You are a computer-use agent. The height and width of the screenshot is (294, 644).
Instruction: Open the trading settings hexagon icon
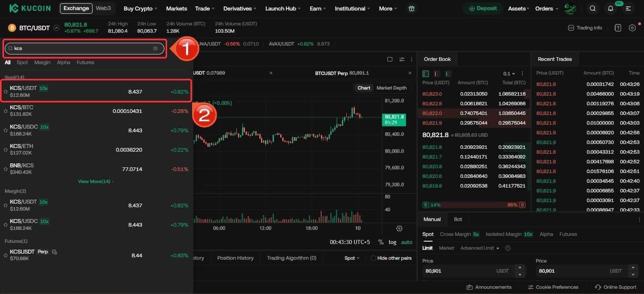(x=632, y=28)
